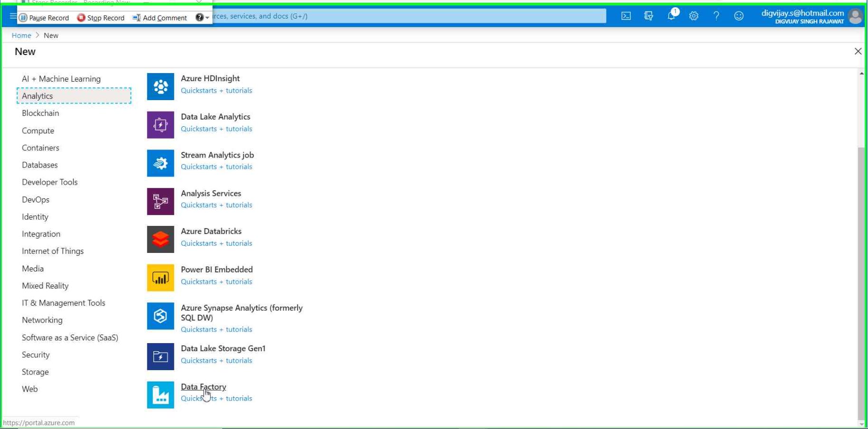Close the New blade
868x429 pixels.
coord(858,51)
